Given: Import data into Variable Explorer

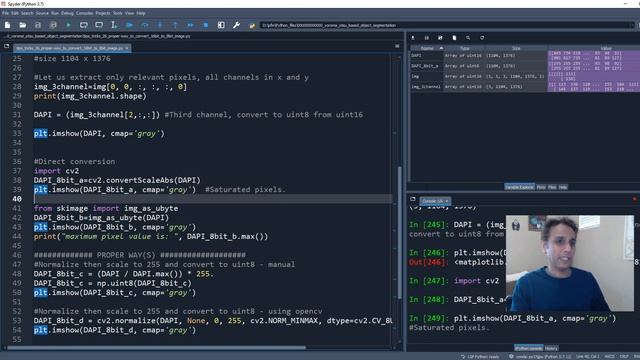Looking at the screenshot, I should coord(413,38).
